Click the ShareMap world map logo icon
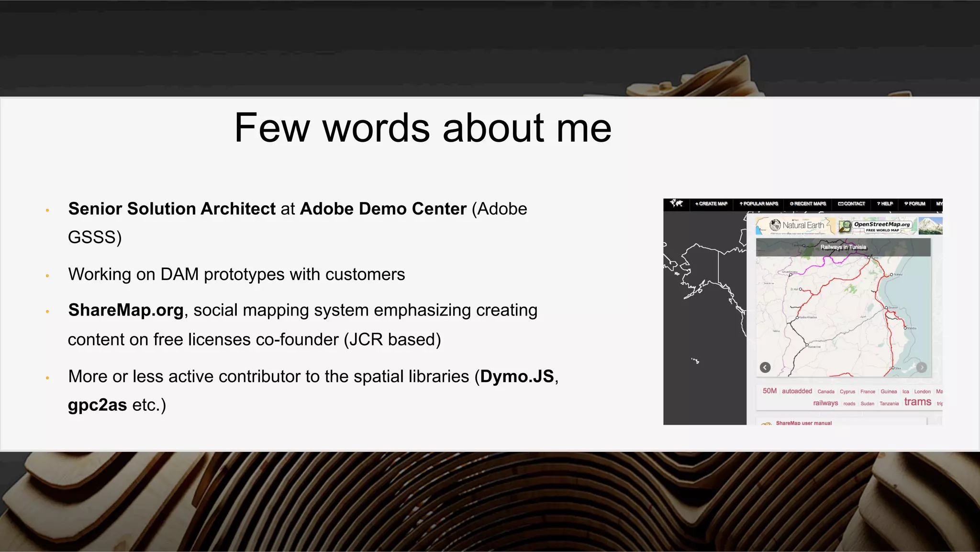 pos(676,203)
